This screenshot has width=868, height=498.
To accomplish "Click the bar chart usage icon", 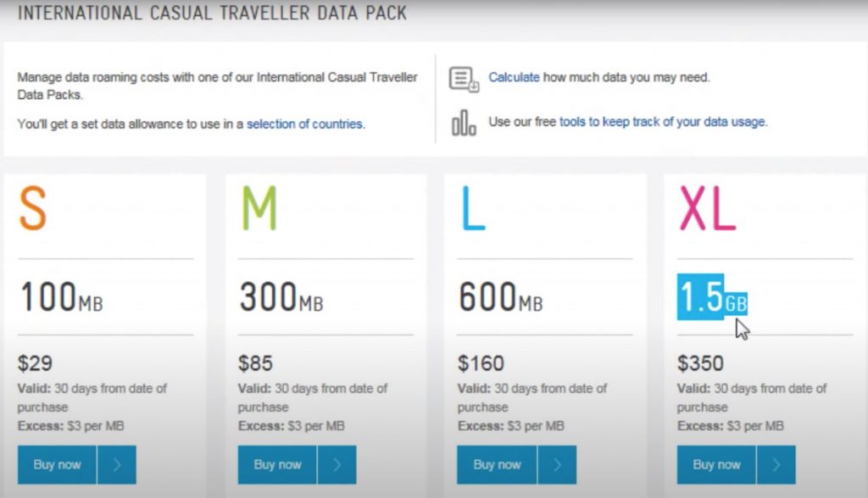I will 464,124.
